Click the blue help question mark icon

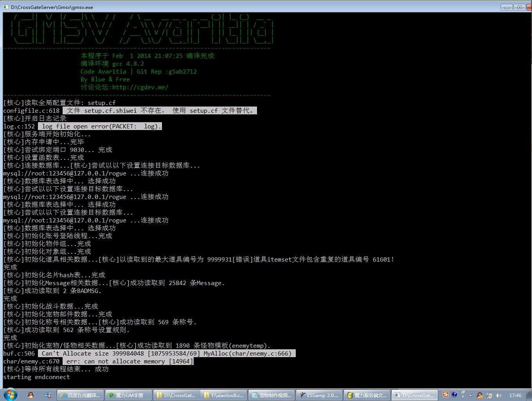click(x=454, y=395)
